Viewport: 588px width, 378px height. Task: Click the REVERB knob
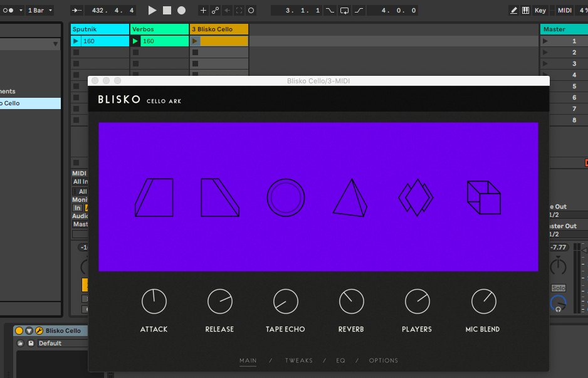coord(352,302)
